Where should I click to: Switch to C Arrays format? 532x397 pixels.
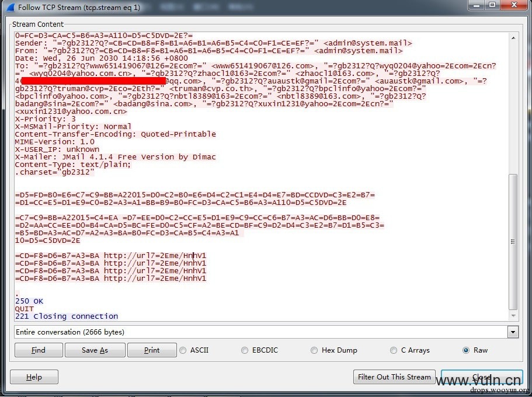[394, 350]
